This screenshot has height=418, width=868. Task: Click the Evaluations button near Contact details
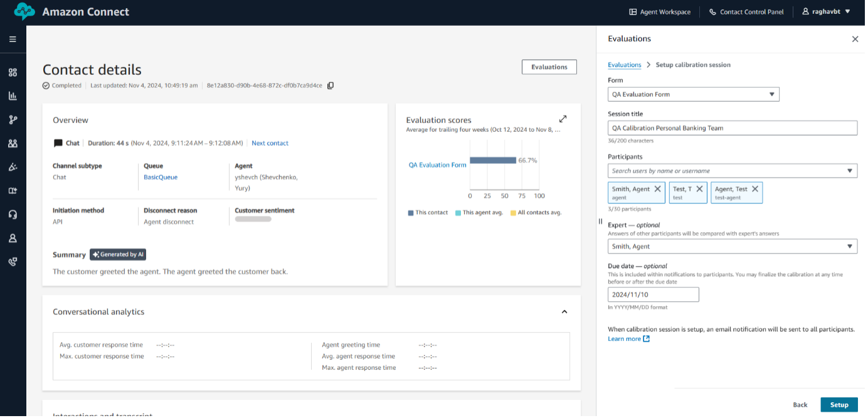pyautogui.click(x=549, y=67)
